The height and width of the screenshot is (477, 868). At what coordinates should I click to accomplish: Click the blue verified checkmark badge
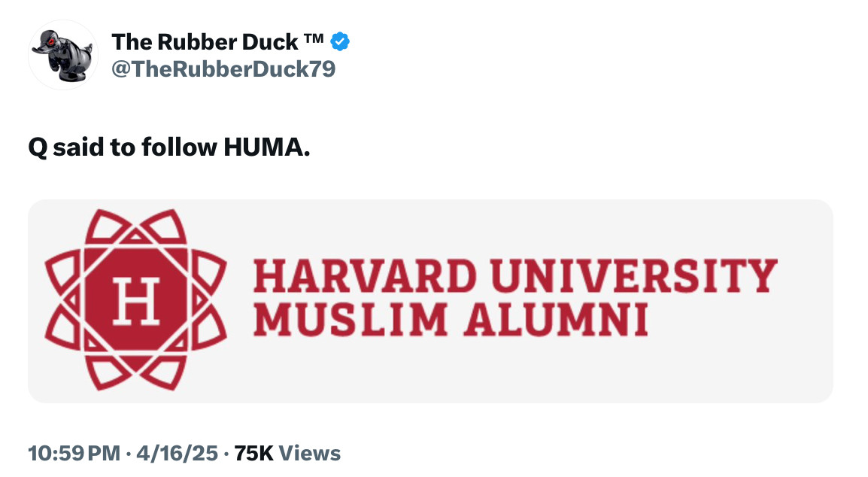click(340, 42)
